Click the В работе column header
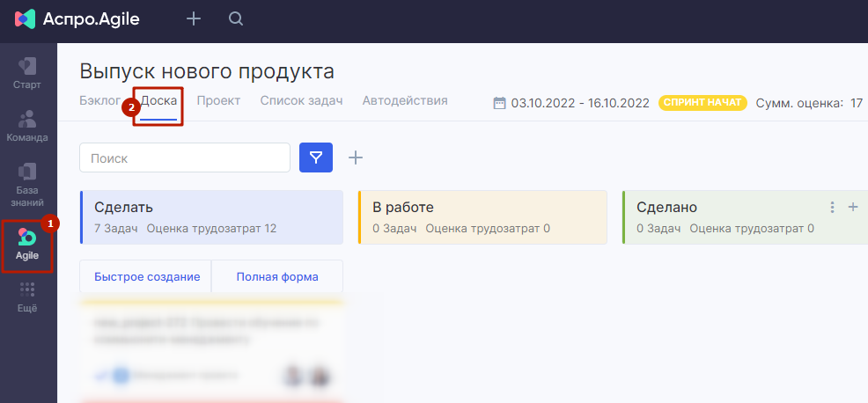This screenshot has width=868, height=403. tap(482, 217)
